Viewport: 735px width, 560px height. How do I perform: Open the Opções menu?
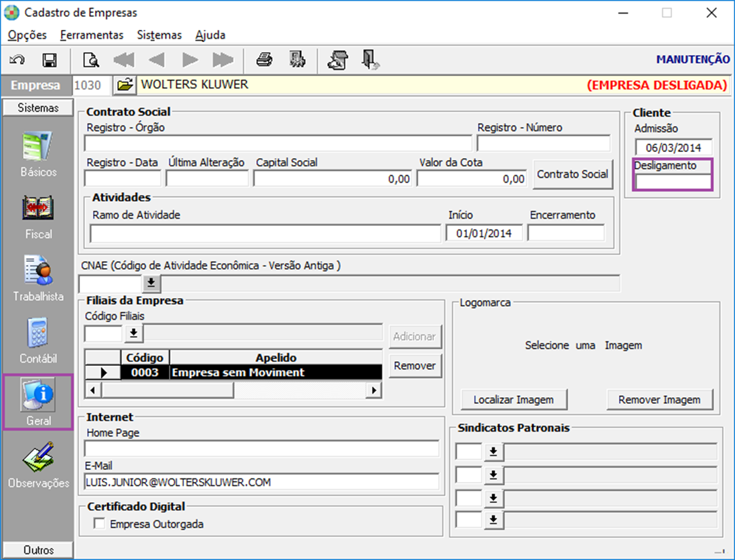(x=27, y=35)
